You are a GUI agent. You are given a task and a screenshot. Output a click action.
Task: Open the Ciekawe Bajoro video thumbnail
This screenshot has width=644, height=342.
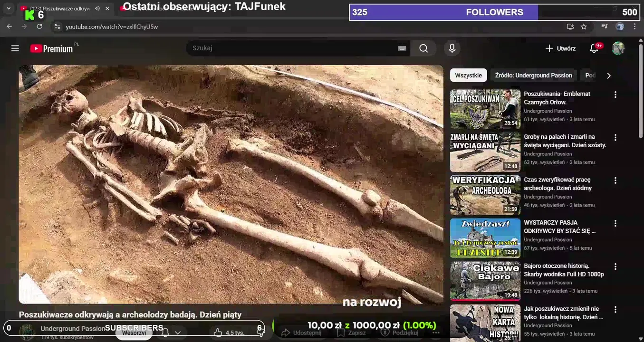485,281
